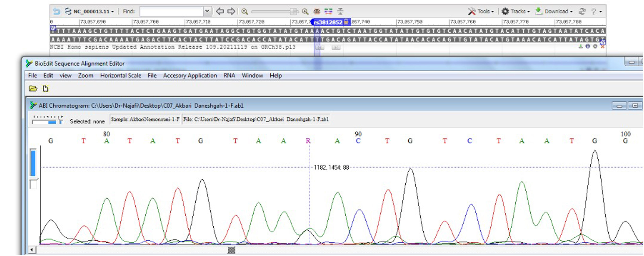
Task: Pan left with the left arrow icon
Action: click(x=220, y=11)
